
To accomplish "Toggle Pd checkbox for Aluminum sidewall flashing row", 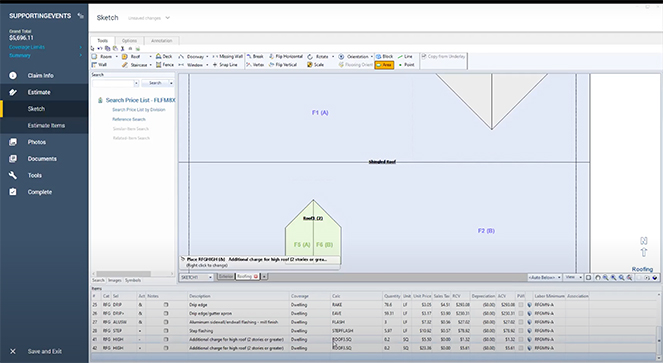I will pos(521,322).
